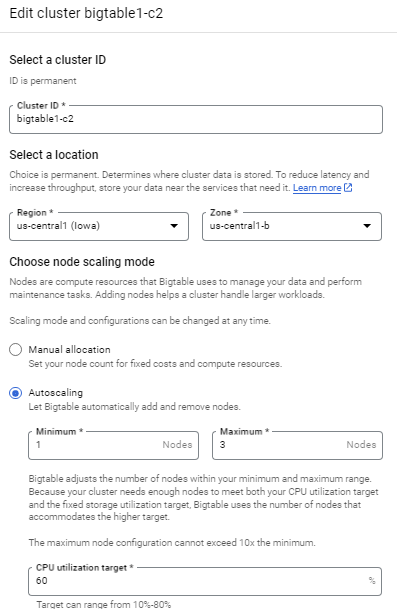Focus the Minimum nodes input field
This screenshot has width=397, height=609.
click(x=113, y=445)
